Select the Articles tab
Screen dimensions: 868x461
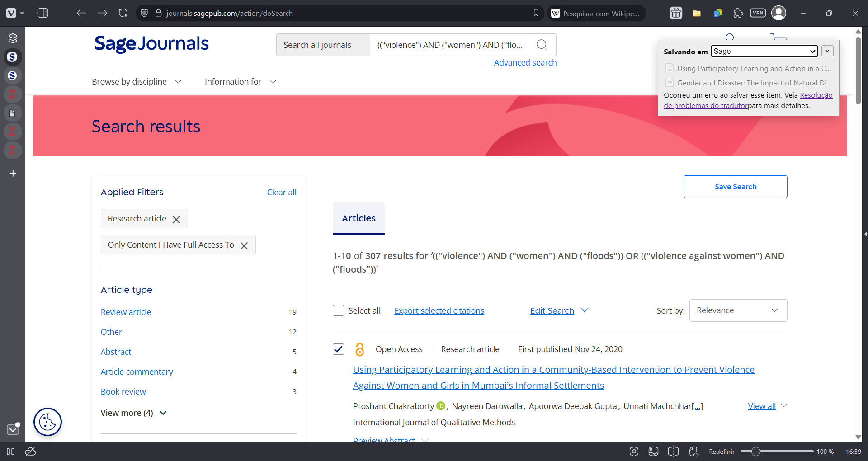click(359, 218)
